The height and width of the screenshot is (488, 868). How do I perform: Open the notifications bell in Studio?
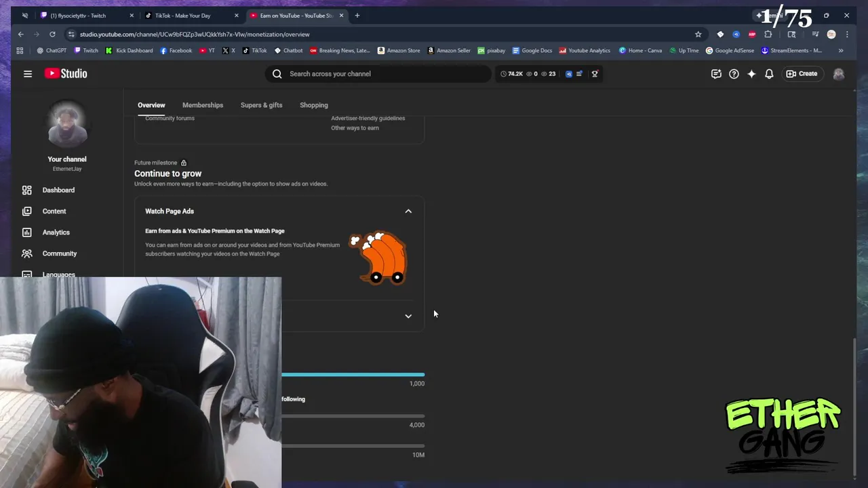pos(769,74)
